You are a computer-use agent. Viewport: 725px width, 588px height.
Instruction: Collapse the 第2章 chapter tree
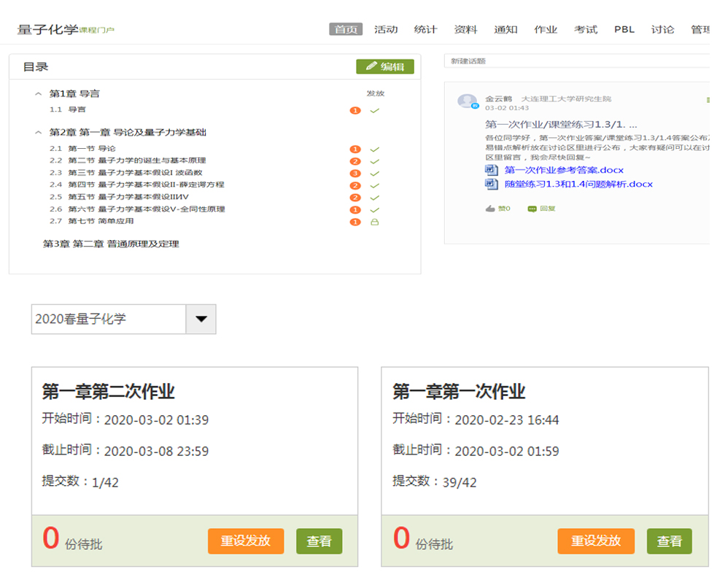(39, 133)
